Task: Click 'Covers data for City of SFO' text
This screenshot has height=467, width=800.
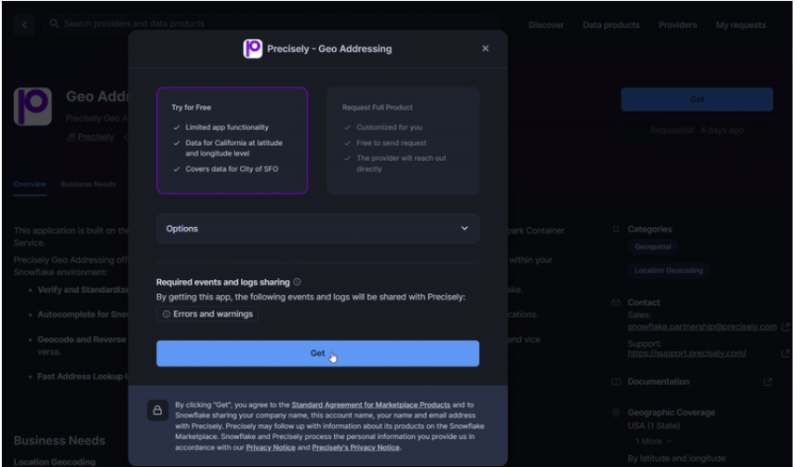Action: pyautogui.click(x=232, y=169)
